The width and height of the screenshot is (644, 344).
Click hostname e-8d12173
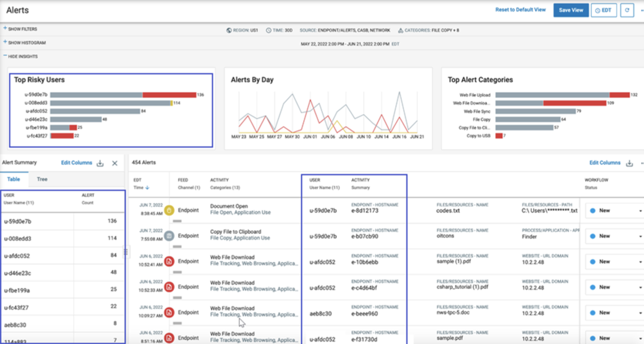point(365,211)
